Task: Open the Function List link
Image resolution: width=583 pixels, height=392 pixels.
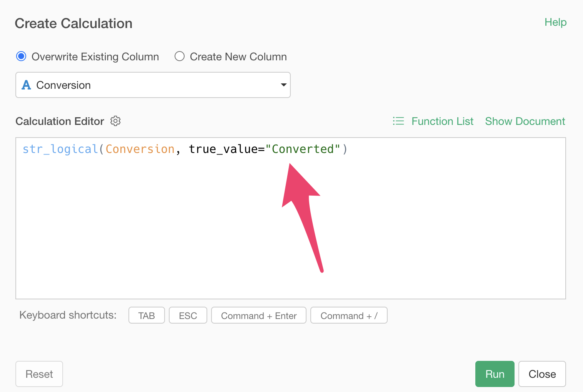Action: click(442, 121)
